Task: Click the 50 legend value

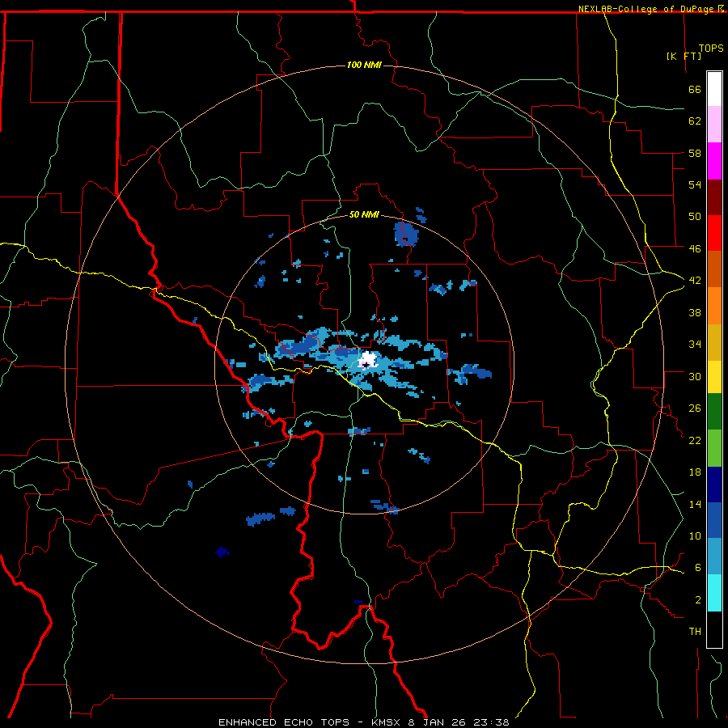Action: (695, 217)
